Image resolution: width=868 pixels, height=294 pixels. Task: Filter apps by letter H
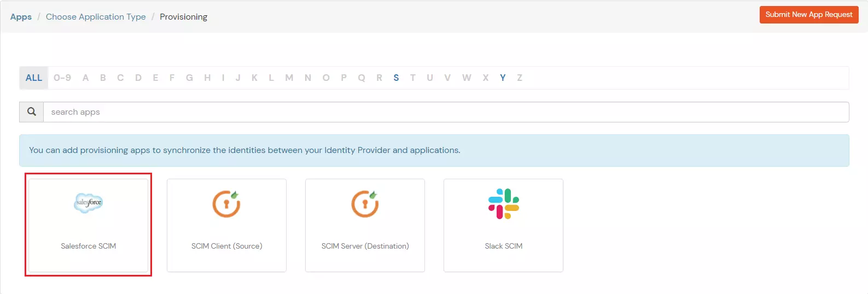207,78
